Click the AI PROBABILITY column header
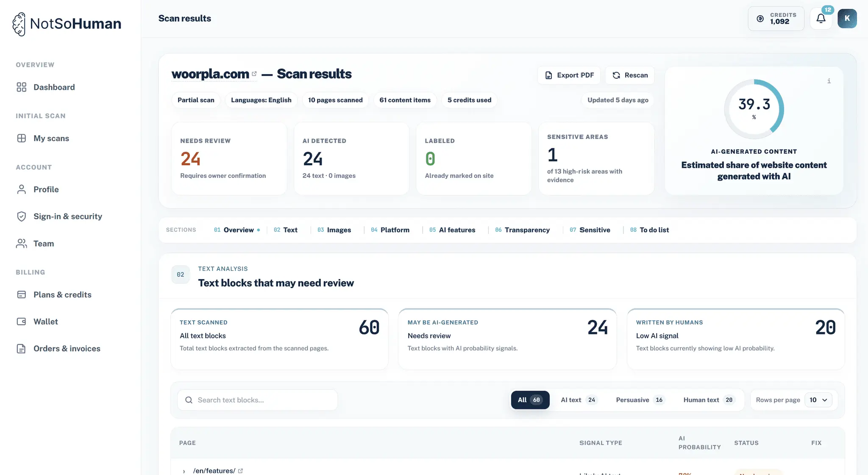Viewport: 868px width, 475px height. click(699, 443)
